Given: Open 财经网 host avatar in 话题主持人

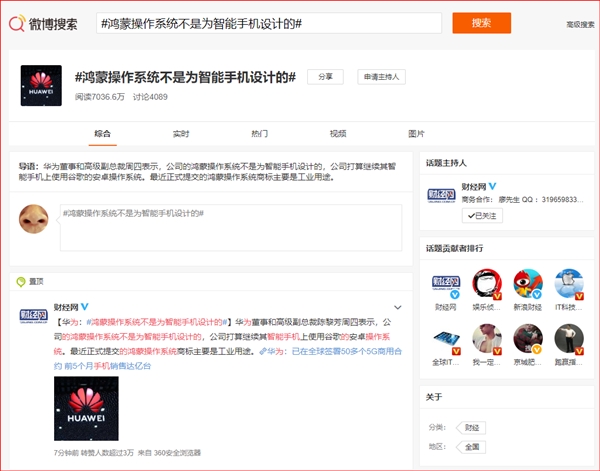Looking at the screenshot, I should click(x=441, y=195).
